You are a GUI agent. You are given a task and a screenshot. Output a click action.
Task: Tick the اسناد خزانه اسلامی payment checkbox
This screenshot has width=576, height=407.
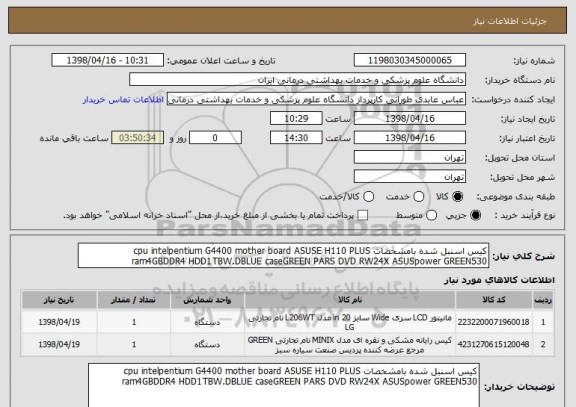(x=363, y=216)
